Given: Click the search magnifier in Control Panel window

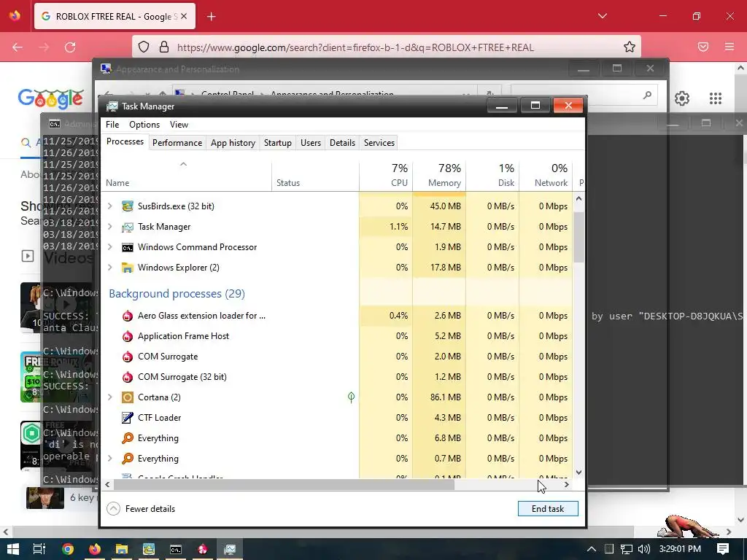Looking at the screenshot, I should pos(647,95).
